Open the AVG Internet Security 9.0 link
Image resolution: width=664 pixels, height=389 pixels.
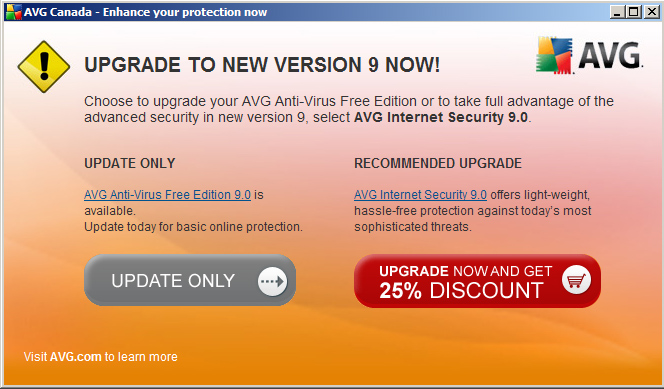pyautogui.click(x=420, y=195)
